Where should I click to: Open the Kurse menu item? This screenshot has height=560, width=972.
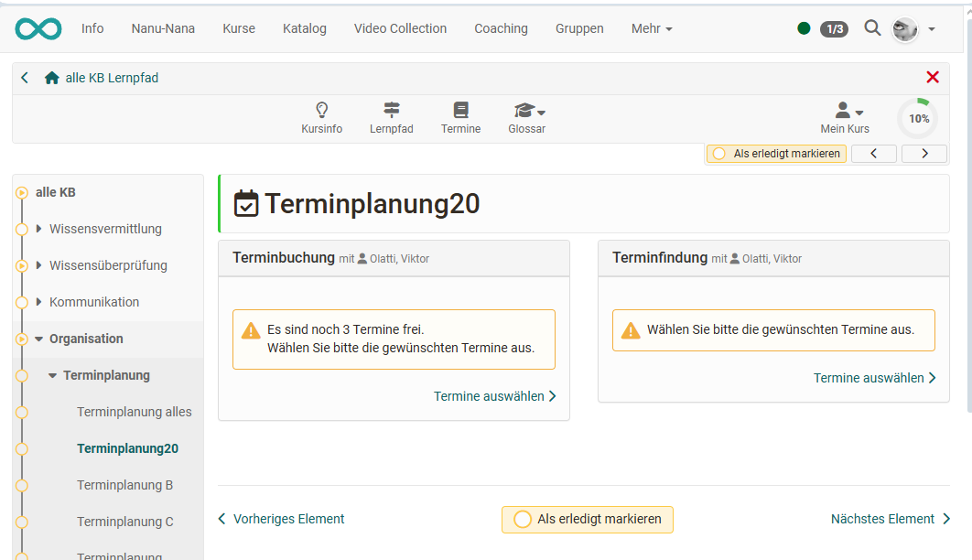pos(238,28)
